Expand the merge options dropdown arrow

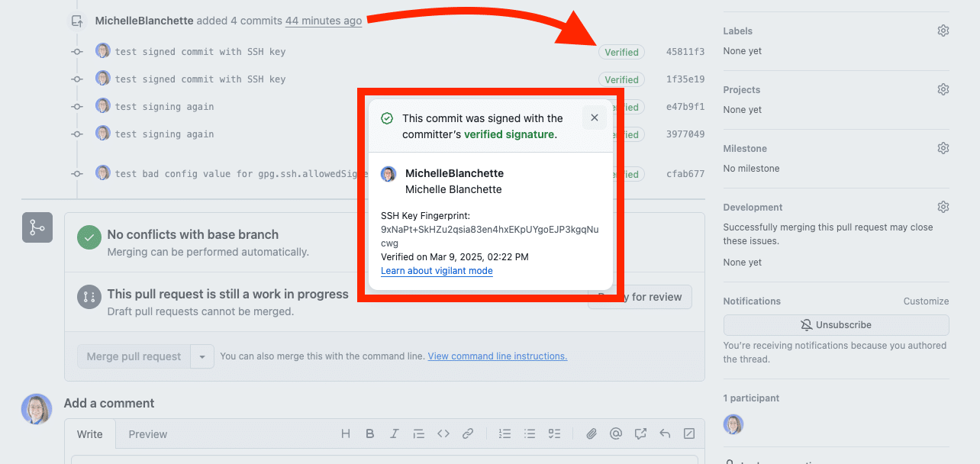coord(201,356)
